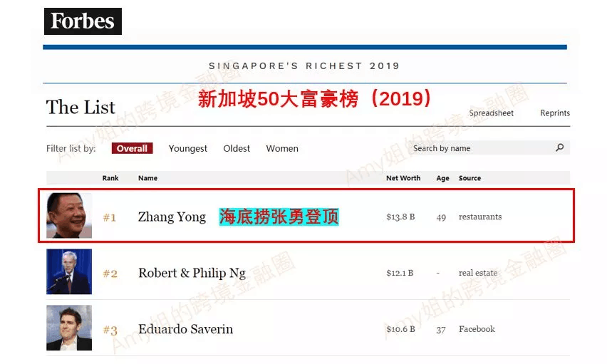607x364 pixels.
Task: Click the Forbes logo
Action: pyautogui.click(x=83, y=21)
